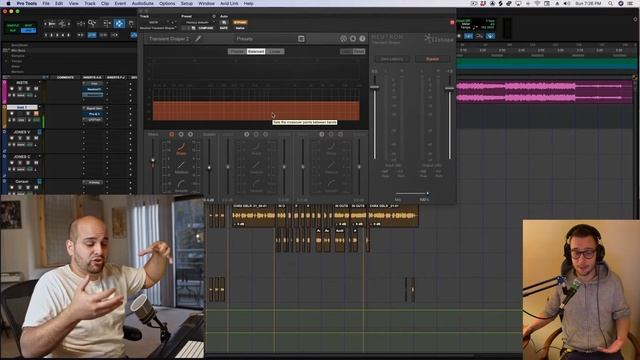Image resolution: width=640 pixels, height=360 pixels.
Task: Open the JONES C track options arrow
Action: point(40,157)
